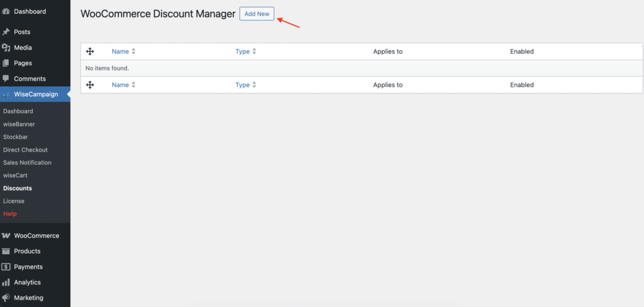Image resolution: width=644 pixels, height=307 pixels.
Task: Click the Pages icon in sidebar
Action: point(6,63)
